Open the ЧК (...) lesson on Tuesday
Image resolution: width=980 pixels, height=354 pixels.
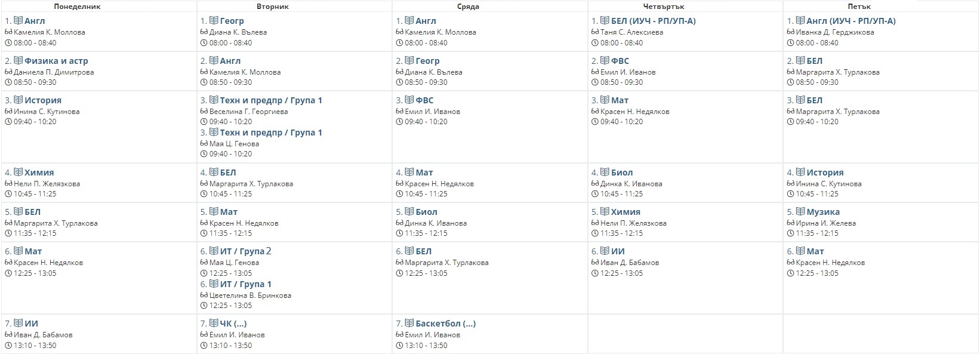[233, 324]
